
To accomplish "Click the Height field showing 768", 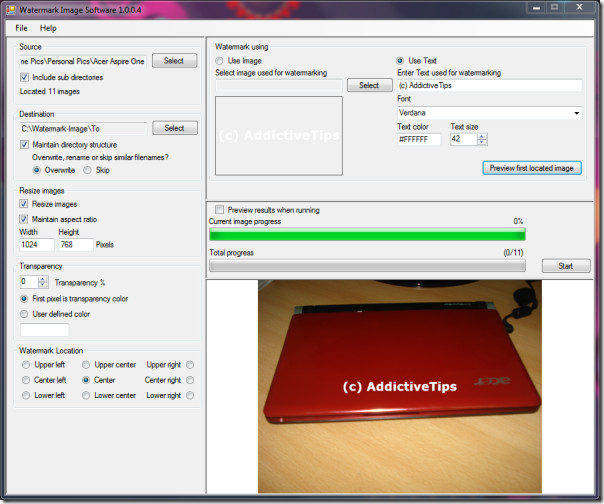I will pyautogui.click(x=76, y=245).
